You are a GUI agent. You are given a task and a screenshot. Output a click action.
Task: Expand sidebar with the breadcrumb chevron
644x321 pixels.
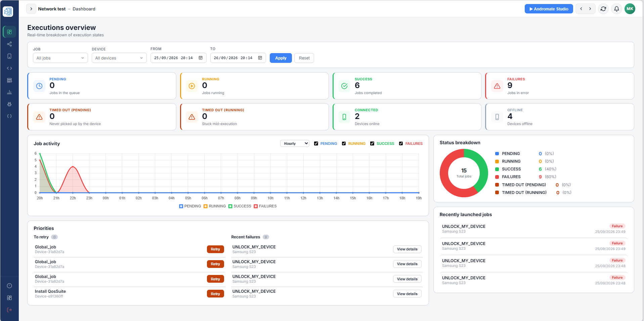(x=31, y=9)
